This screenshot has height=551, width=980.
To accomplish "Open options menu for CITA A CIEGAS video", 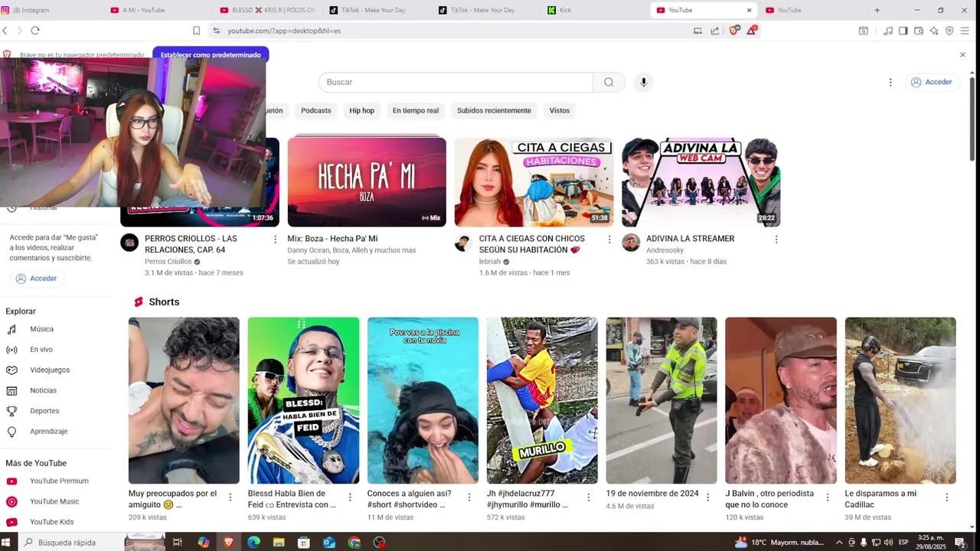I will tap(609, 240).
